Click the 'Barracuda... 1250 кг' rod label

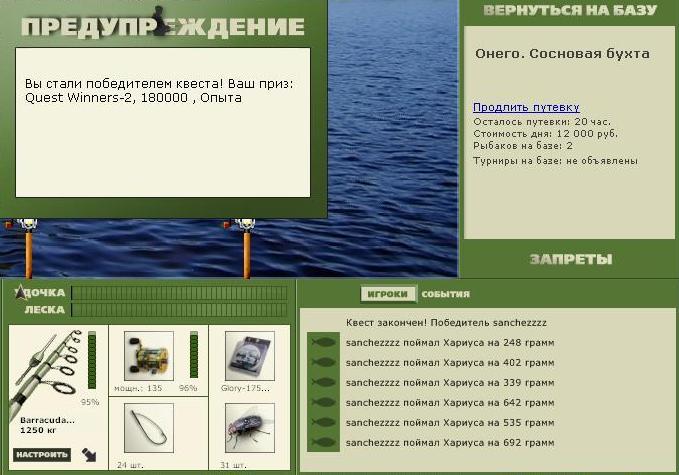point(47,425)
